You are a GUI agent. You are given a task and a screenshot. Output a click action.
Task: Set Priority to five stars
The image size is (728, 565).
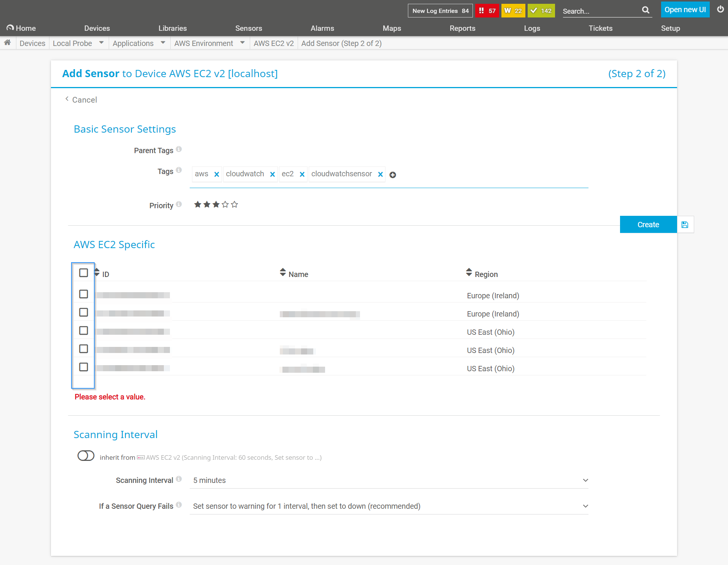[234, 204]
